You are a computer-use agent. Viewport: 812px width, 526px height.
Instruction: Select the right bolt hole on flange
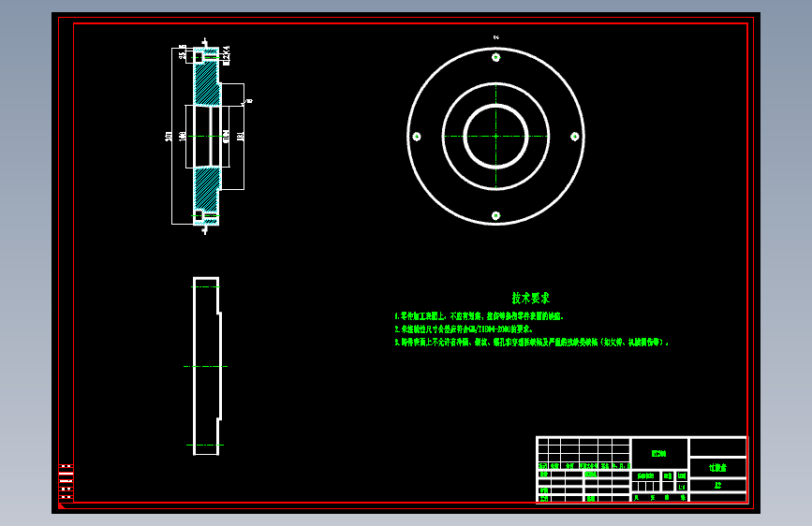(575, 137)
